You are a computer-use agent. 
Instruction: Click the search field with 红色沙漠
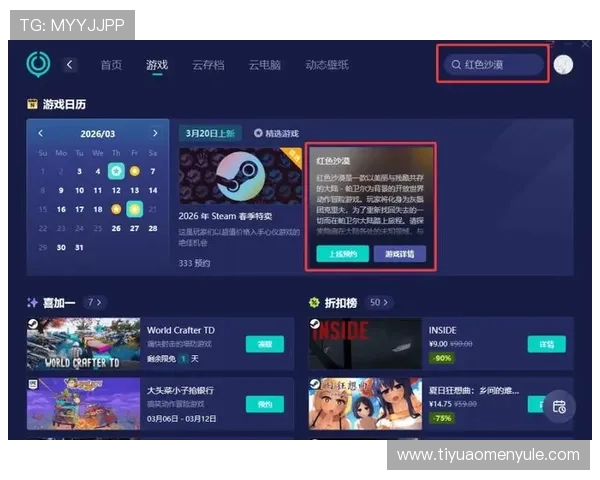[x=495, y=65]
